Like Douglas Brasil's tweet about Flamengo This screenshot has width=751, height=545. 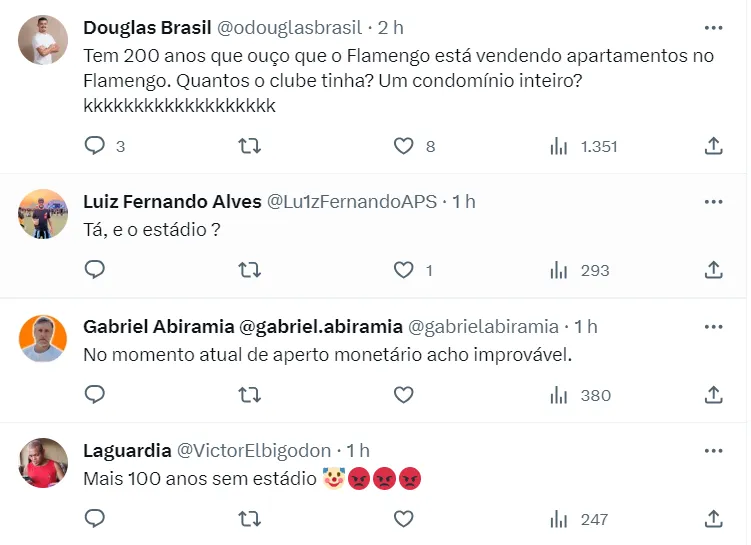pyautogui.click(x=403, y=146)
